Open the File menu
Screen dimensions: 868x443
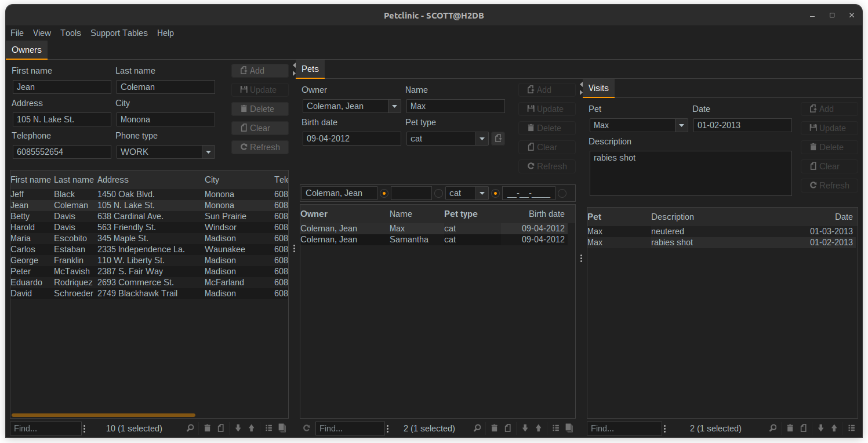pos(17,33)
